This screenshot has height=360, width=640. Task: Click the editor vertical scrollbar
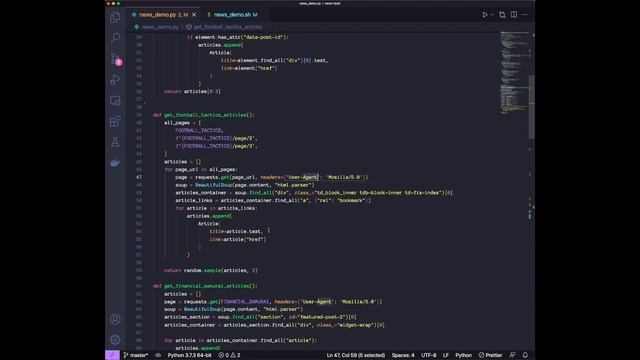tap(531, 107)
